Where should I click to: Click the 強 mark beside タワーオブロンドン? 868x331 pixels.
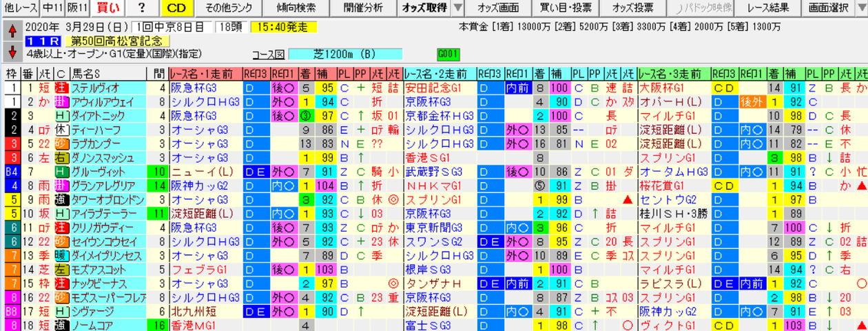tap(61, 200)
